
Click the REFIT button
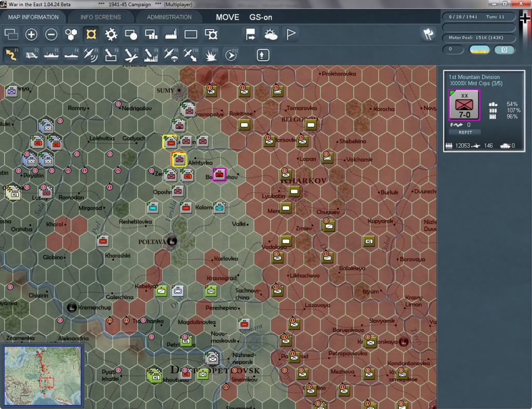(x=465, y=133)
